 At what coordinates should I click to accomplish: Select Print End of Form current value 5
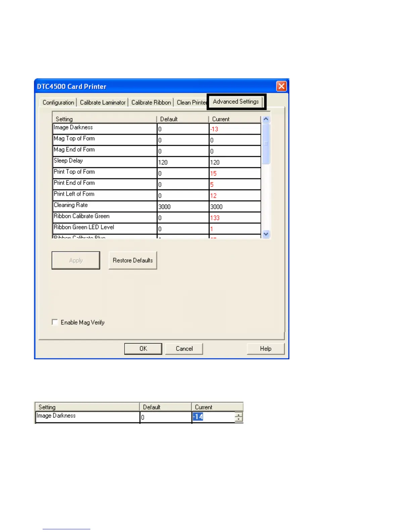[235, 184]
